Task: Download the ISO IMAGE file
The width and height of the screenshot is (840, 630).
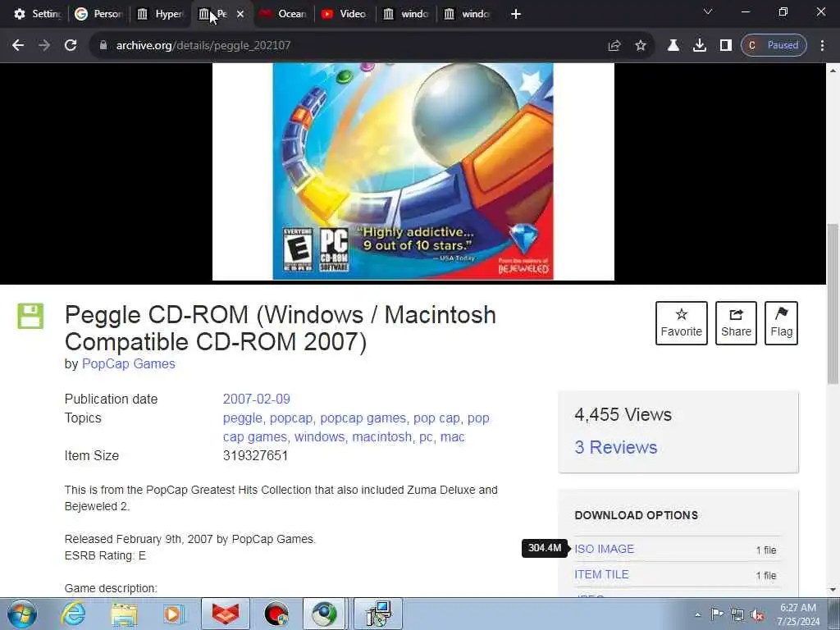Action: pyautogui.click(x=604, y=549)
